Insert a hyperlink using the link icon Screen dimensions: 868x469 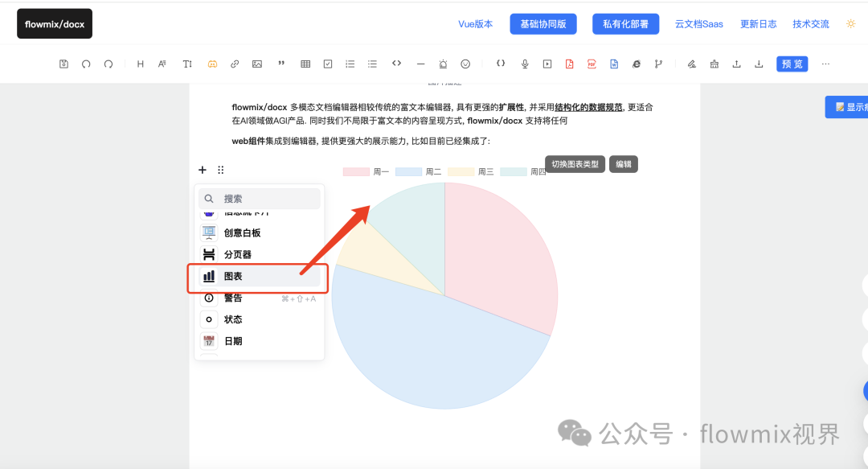pyautogui.click(x=235, y=64)
